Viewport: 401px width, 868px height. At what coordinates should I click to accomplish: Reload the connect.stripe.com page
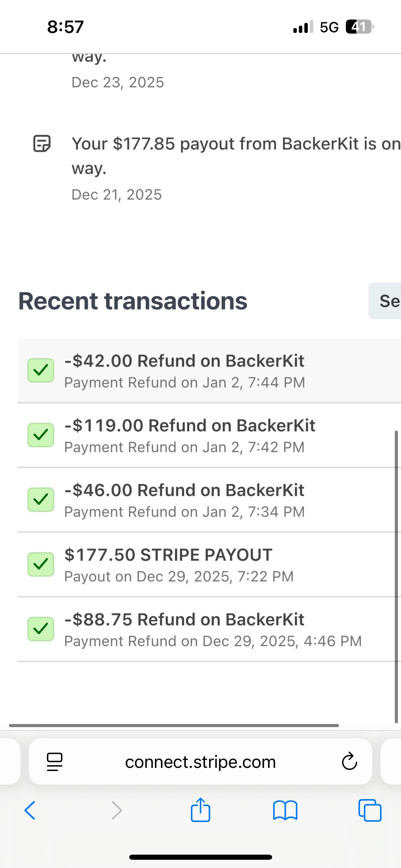(349, 762)
